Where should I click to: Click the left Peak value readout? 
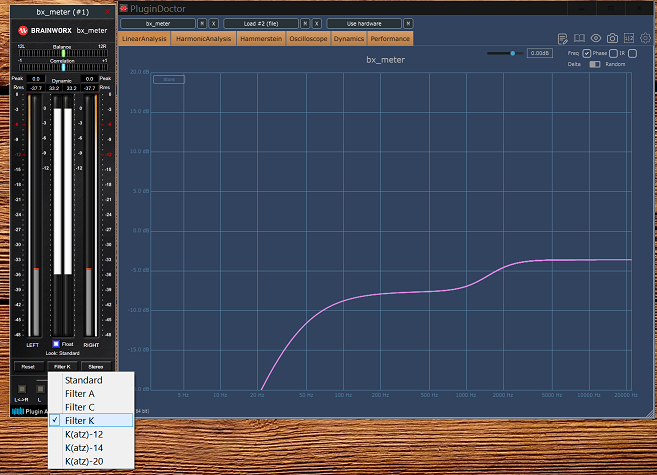click(x=36, y=79)
